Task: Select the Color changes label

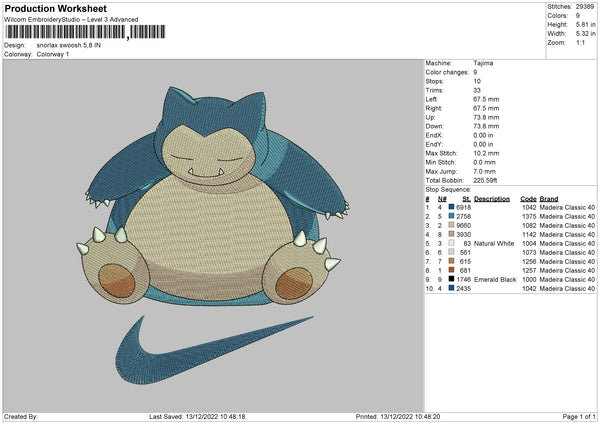Action: point(447,72)
